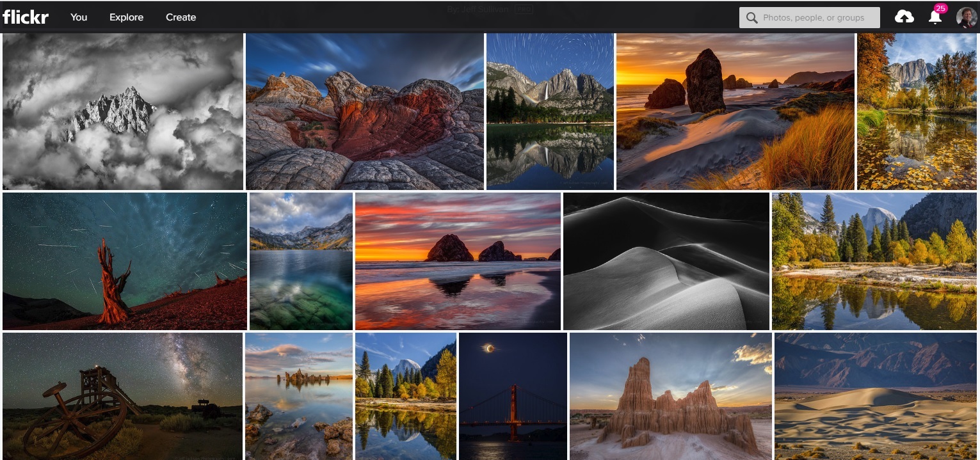Screen dimensions: 980x460
Task: Open the Explore menu
Action: [x=125, y=17]
